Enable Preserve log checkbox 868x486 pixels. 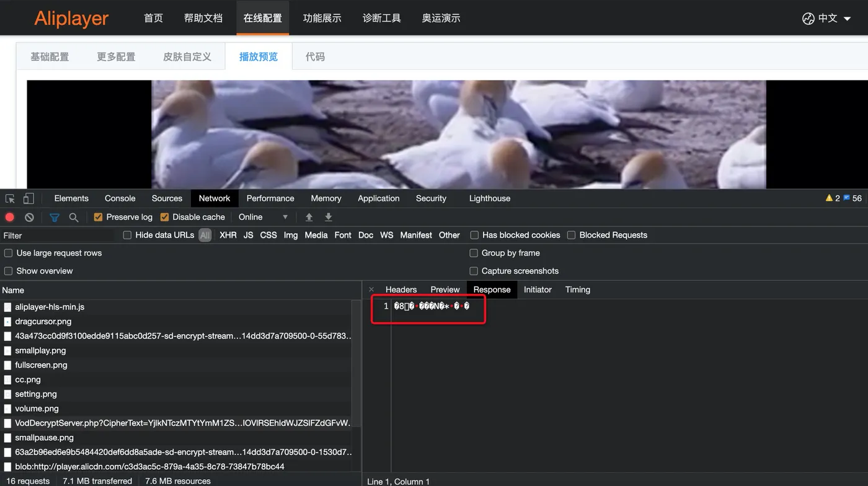tap(98, 217)
